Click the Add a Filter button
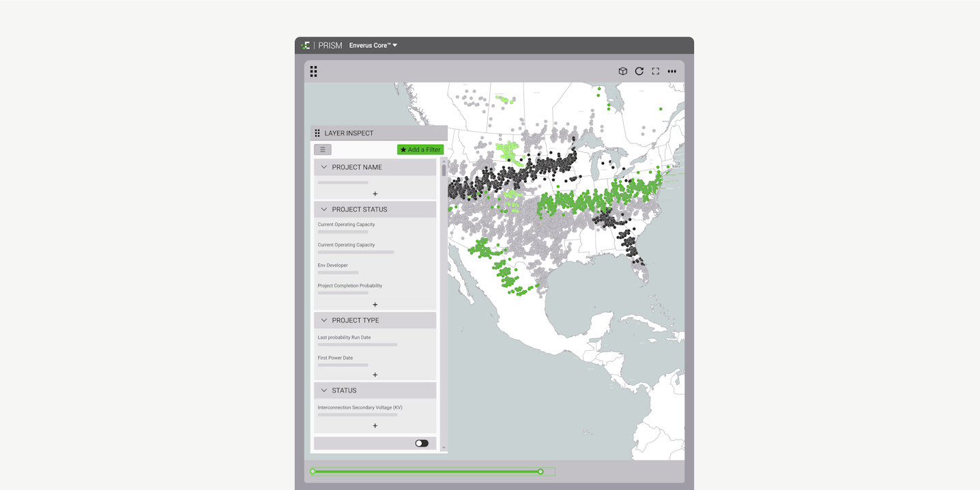 pyautogui.click(x=420, y=149)
